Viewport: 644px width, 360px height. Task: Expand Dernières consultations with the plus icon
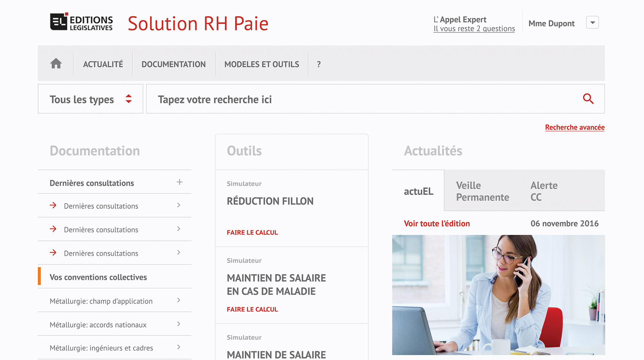179,182
